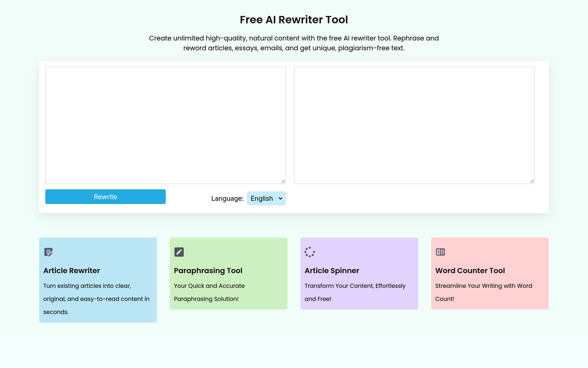Open the Language dropdown set to English

click(266, 198)
